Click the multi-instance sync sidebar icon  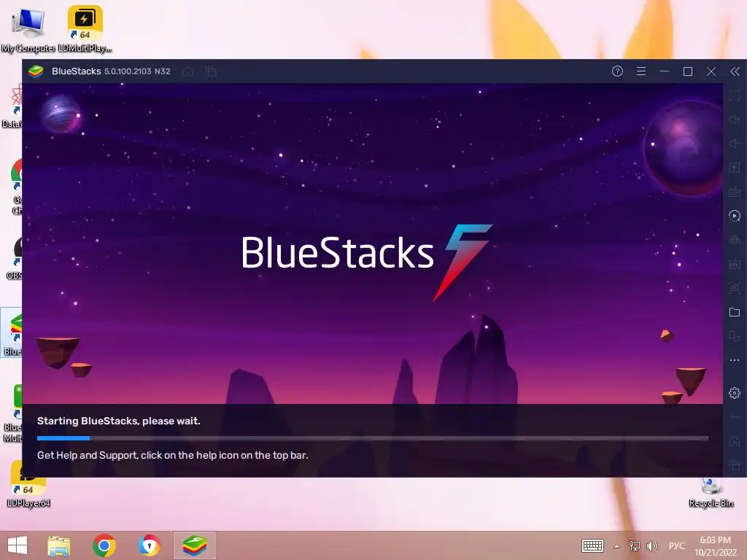tap(735, 240)
